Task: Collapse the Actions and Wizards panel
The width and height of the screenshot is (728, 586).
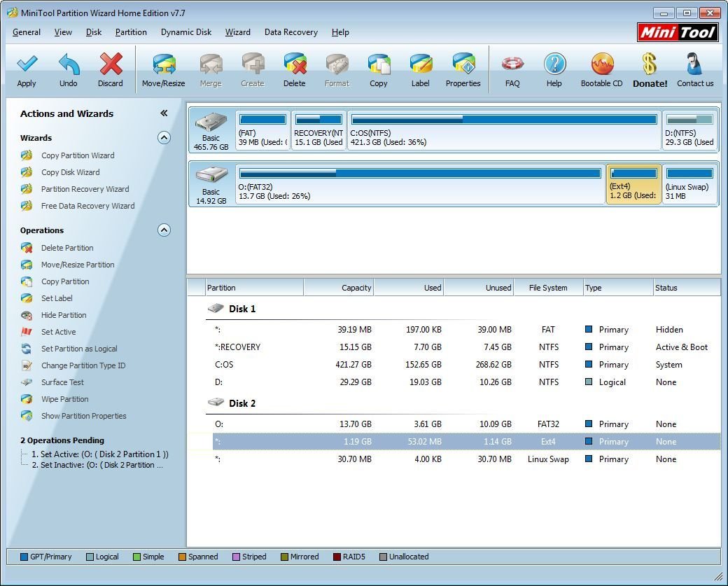Action: 163,113
